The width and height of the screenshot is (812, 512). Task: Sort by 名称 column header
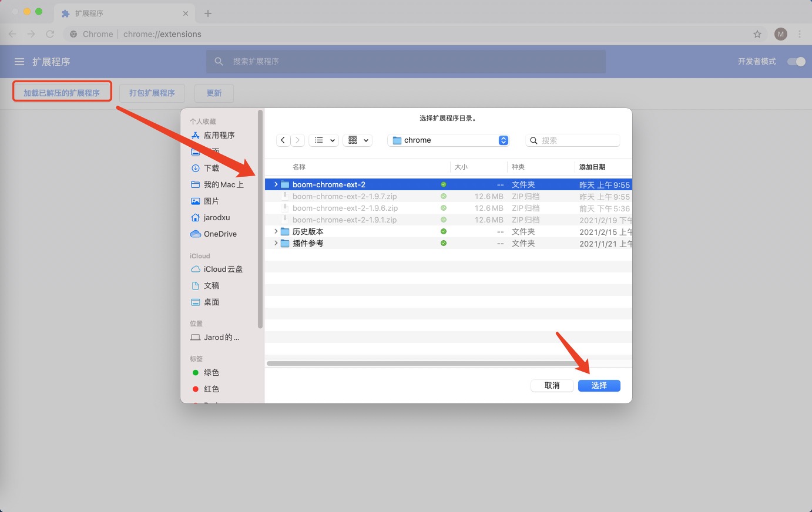(x=299, y=167)
